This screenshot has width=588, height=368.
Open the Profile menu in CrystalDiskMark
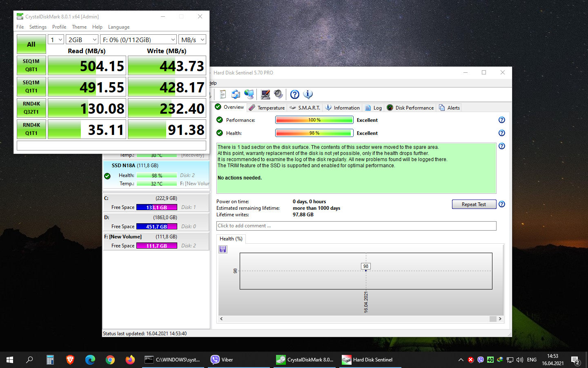(59, 27)
